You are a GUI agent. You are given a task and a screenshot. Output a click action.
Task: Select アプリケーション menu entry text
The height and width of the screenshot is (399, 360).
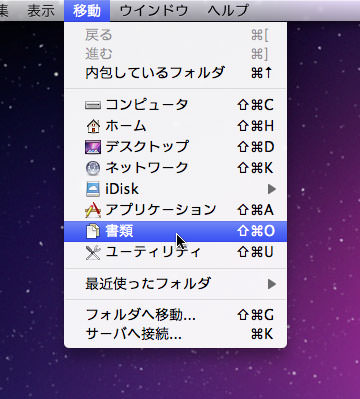point(161,210)
